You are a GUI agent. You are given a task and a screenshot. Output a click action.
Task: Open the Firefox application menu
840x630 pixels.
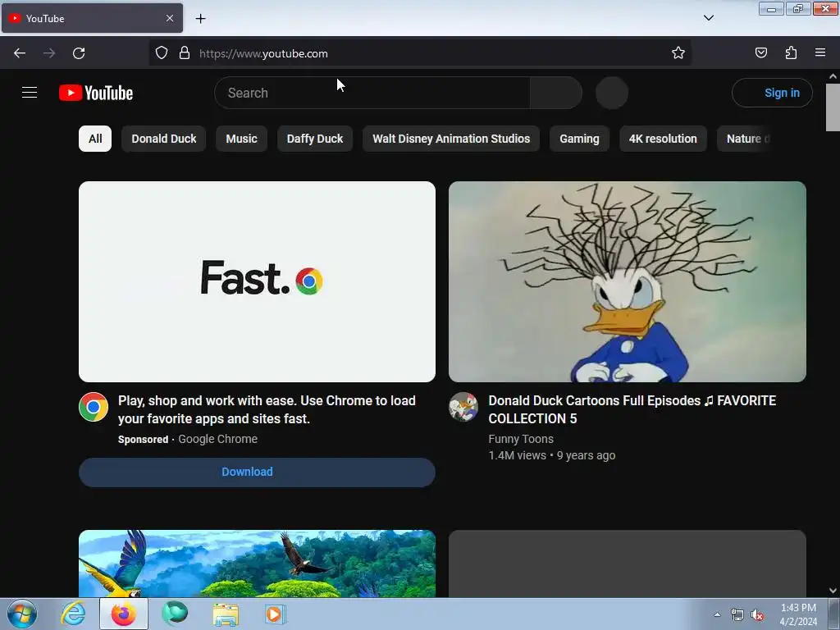click(820, 52)
